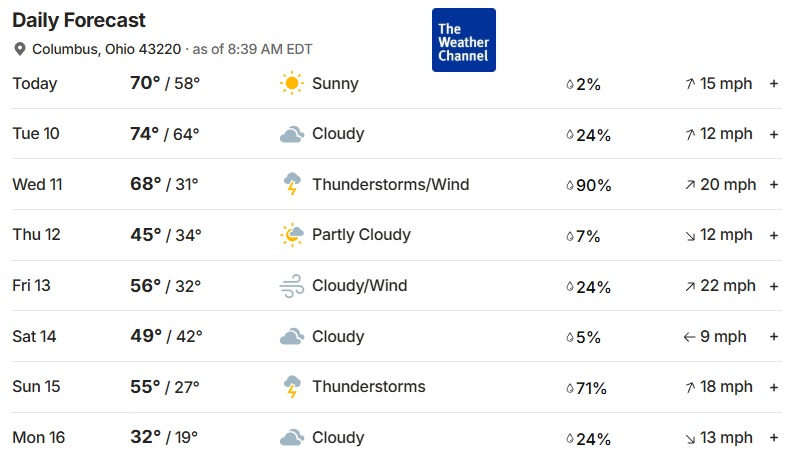The height and width of the screenshot is (456, 790).
Task: Expand the Fri 13 forecast details
Action: click(774, 286)
